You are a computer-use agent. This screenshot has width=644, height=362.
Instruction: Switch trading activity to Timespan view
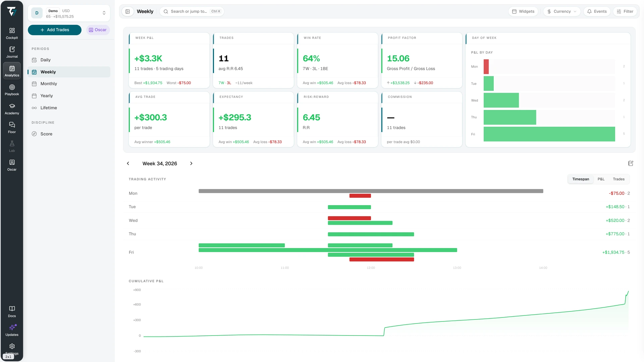pyautogui.click(x=581, y=179)
